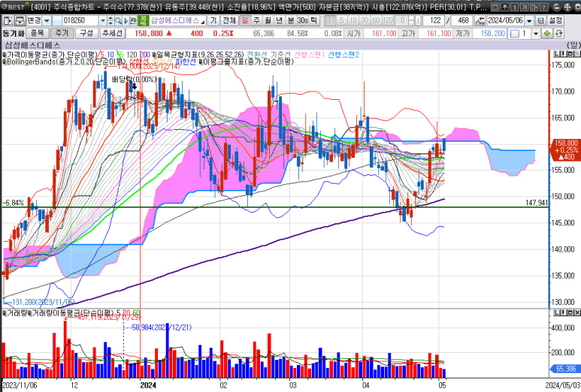Click the 저가 label cell
This screenshot has height=392, width=581.
[x=463, y=33]
